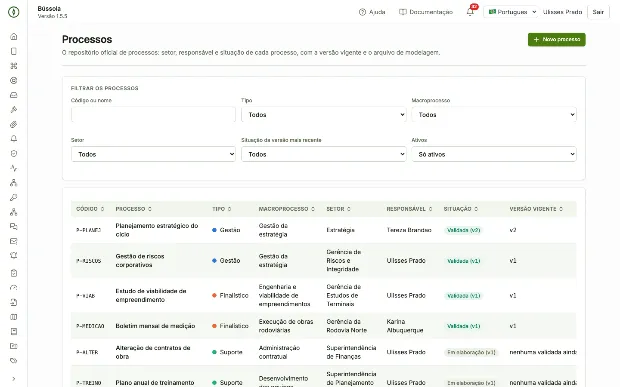Sort table by SITUAÇÃO column
The height and width of the screenshot is (387, 620).
(461, 209)
